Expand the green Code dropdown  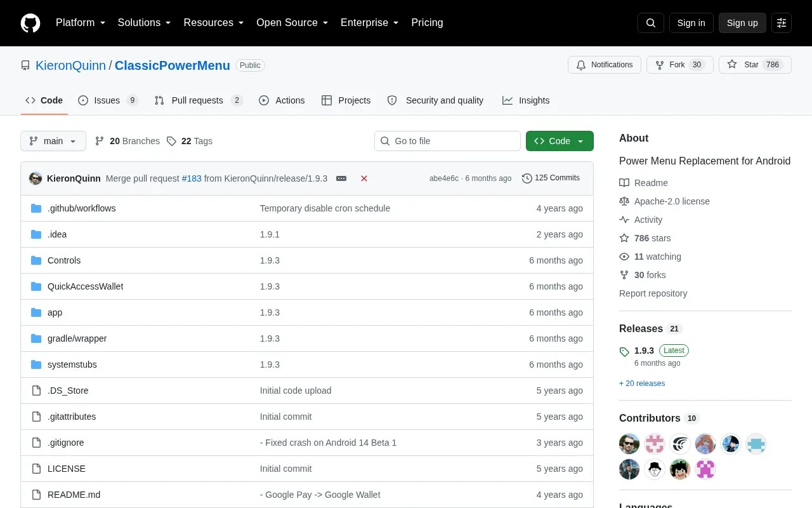560,141
